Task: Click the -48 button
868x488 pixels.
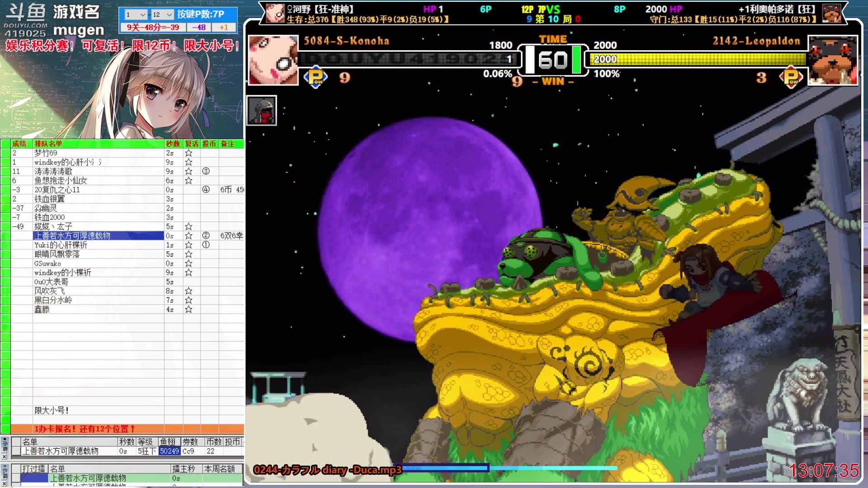Action: (x=199, y=28)
